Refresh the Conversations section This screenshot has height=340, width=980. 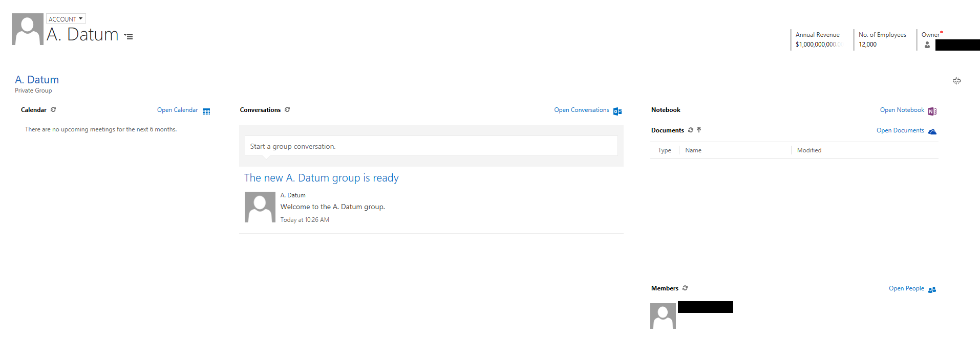point(287,109)
